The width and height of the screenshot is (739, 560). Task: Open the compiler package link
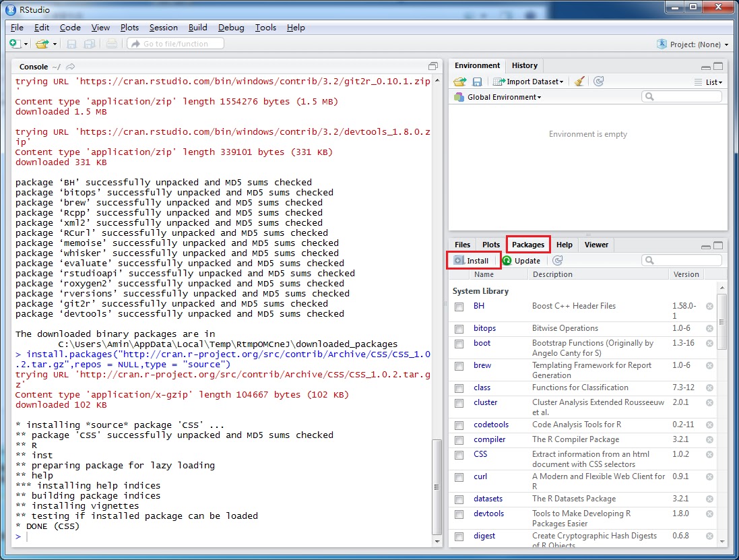point(489,439)
